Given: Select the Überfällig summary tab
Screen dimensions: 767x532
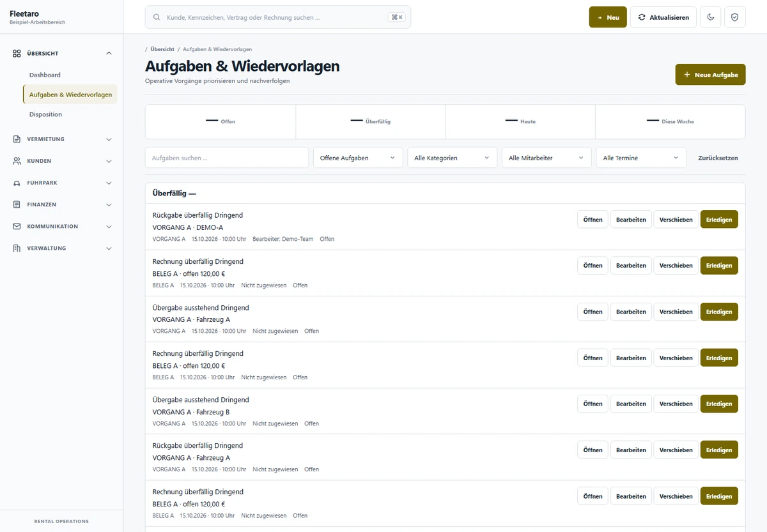Looking at the screenshot, I should (371, 121).
